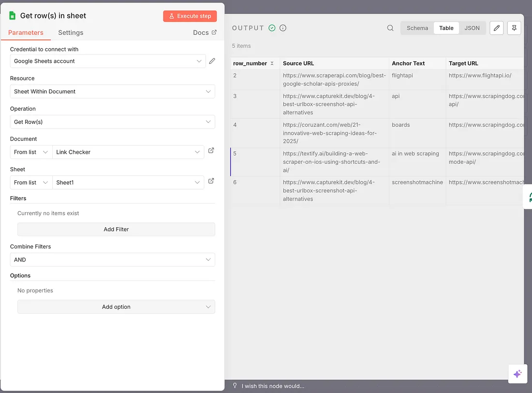The width and height of the screenshot is (532, 393).
Task: Open Link Checker document in new tab
Action: 211,151
